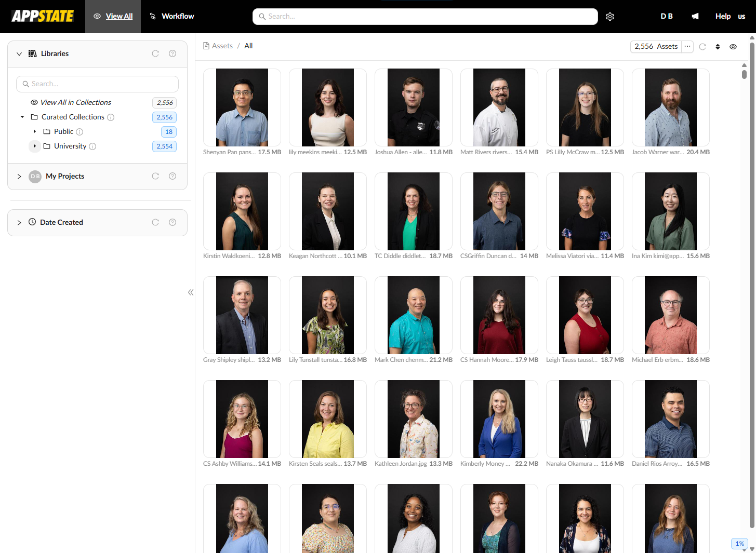Image resolution: width=756 pixels, height=553 pixels.
Task: Show info for University folder
Action: click(x=92, y=146)
